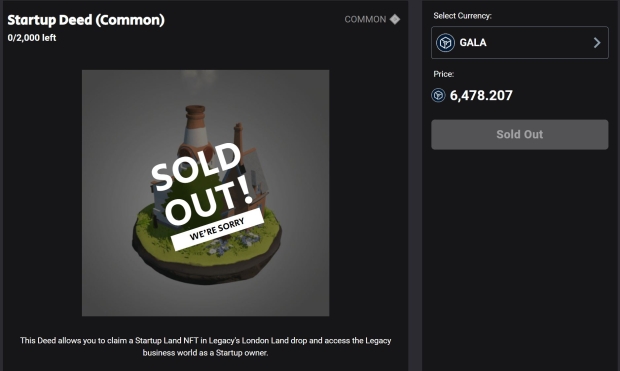Image resolution: width=620 pixels, height=371 pixels.
Task: Click the GALA token icon in currency selector
Action: (445, 43)
